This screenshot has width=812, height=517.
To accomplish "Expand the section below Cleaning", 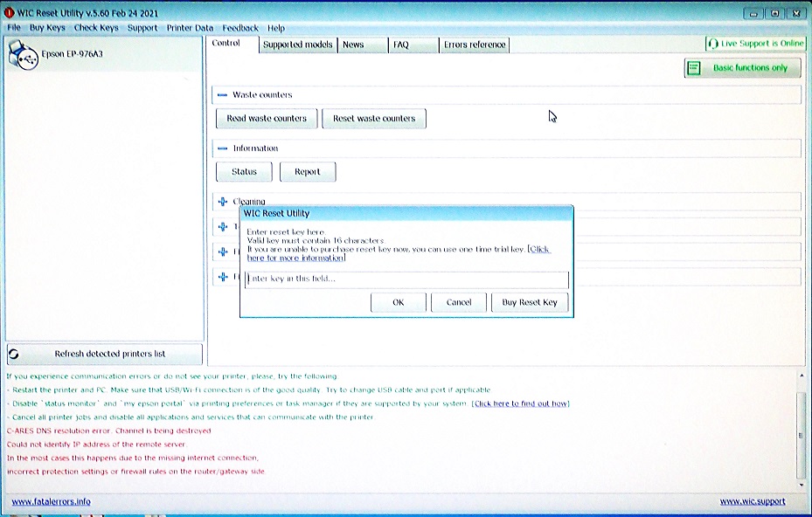I will pyautogui.click(x=223, y=227).
